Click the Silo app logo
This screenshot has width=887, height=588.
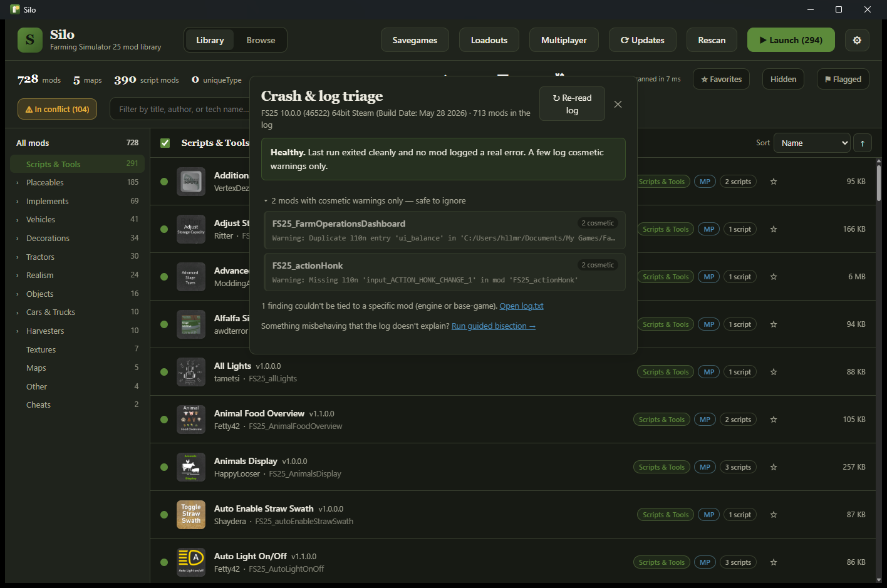click(x=30, y=40)
